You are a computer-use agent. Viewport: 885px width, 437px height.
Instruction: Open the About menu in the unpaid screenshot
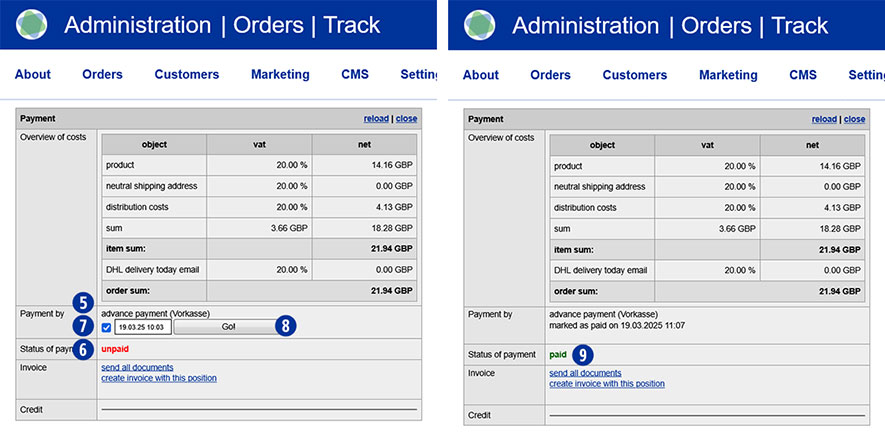click(x=33, y=75)
